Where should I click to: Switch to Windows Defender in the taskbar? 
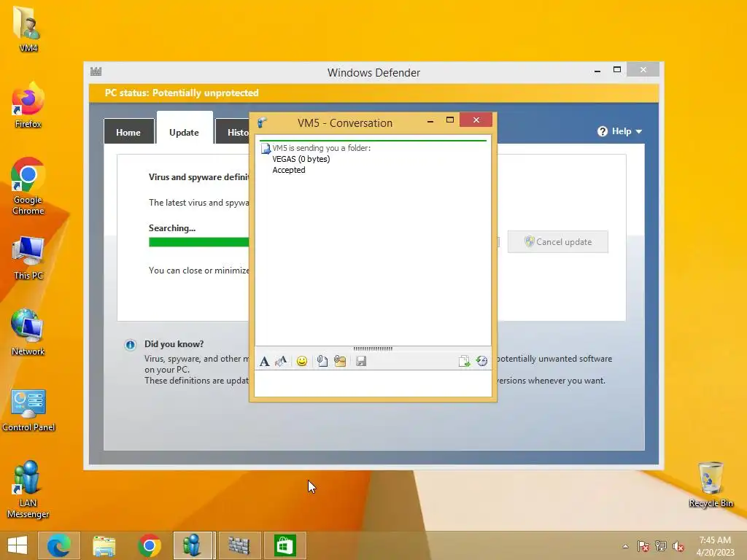tap(239, 545)
